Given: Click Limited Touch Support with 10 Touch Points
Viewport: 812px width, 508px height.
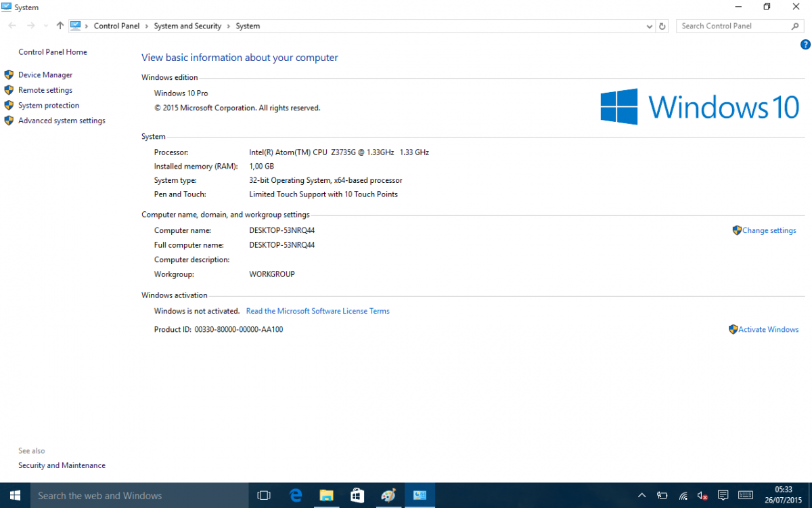Looking at the screenshot, I should click(323, 194).
